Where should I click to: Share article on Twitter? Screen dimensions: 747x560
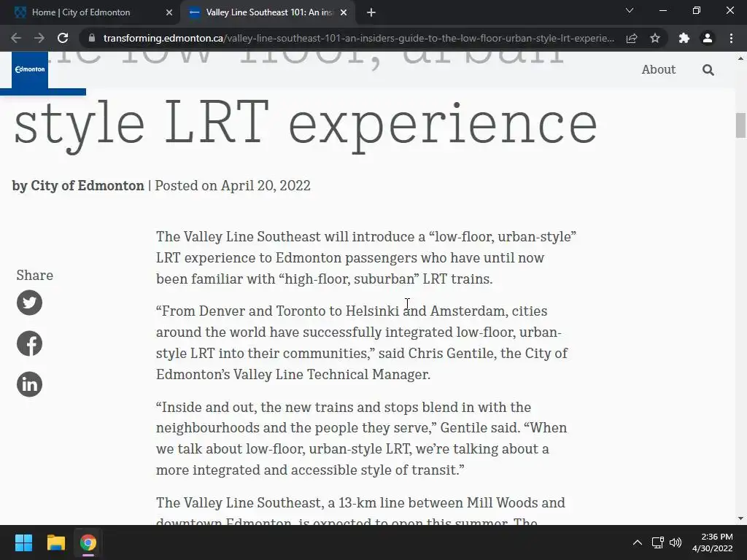coord(29,303)
